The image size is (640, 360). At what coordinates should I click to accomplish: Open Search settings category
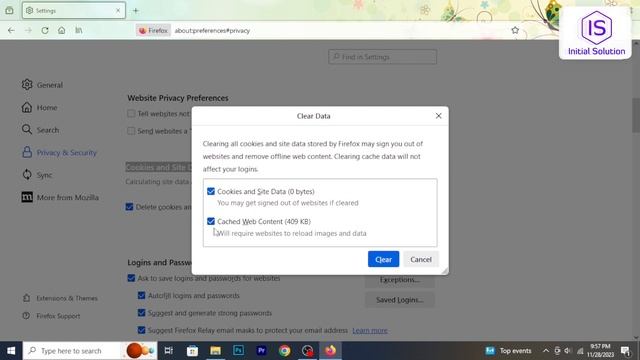pyautogui.click(x=40, y=130)
